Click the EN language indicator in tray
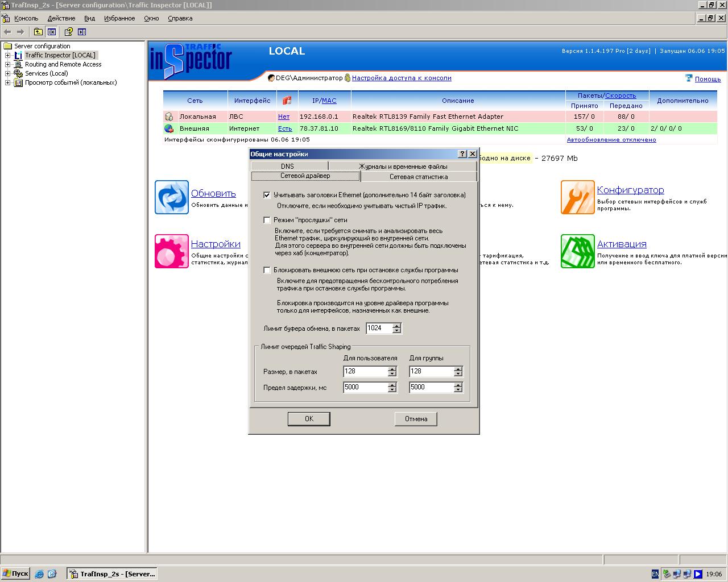Viewport: 728px width, 582px height. click(655, 574)
